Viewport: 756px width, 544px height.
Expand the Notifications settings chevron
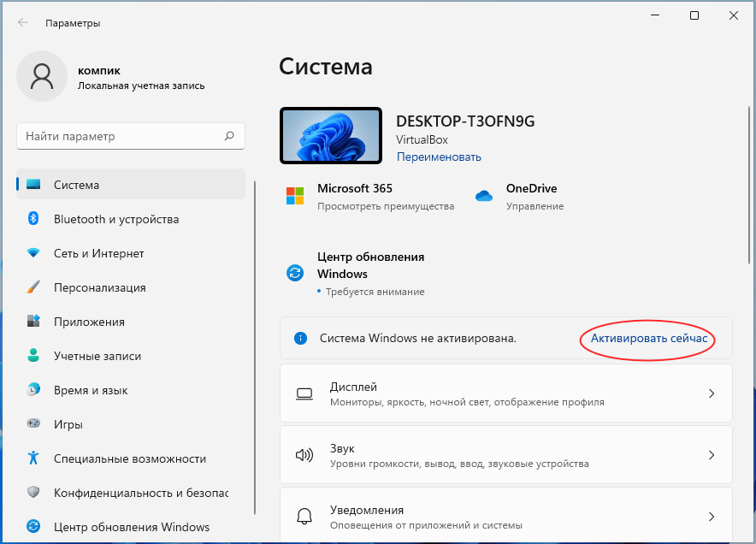click(x=711, y=517)
